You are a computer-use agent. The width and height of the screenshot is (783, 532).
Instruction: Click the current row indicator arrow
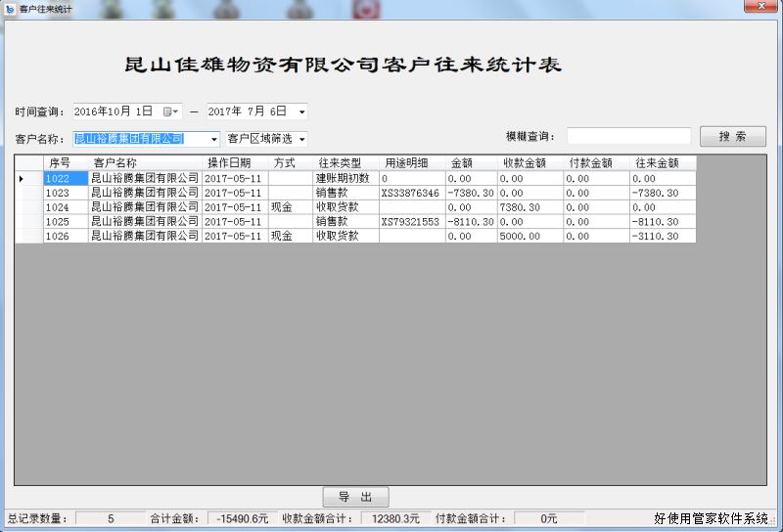[22, 179]
